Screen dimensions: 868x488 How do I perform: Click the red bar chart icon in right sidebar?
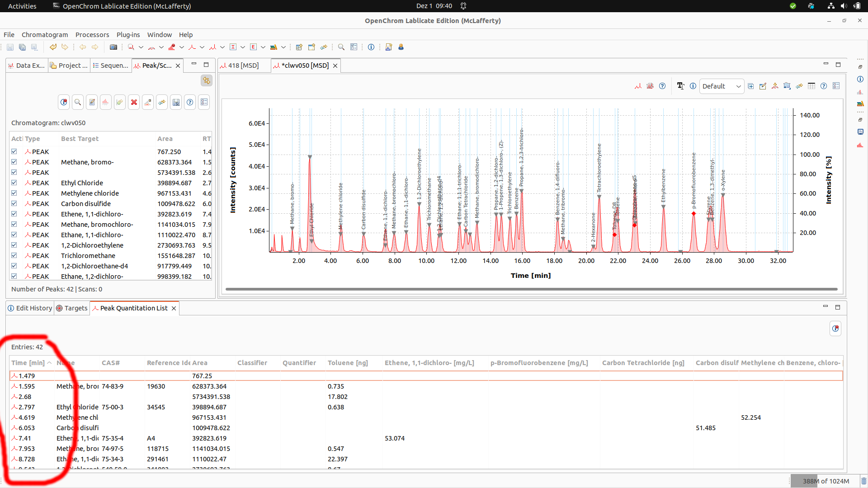click(860, 145)
